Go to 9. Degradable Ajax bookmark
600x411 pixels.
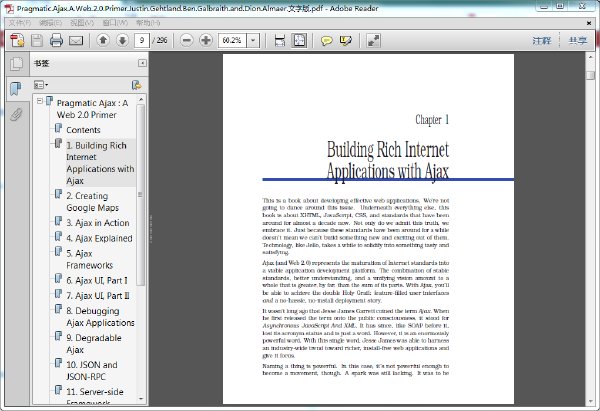94,344
